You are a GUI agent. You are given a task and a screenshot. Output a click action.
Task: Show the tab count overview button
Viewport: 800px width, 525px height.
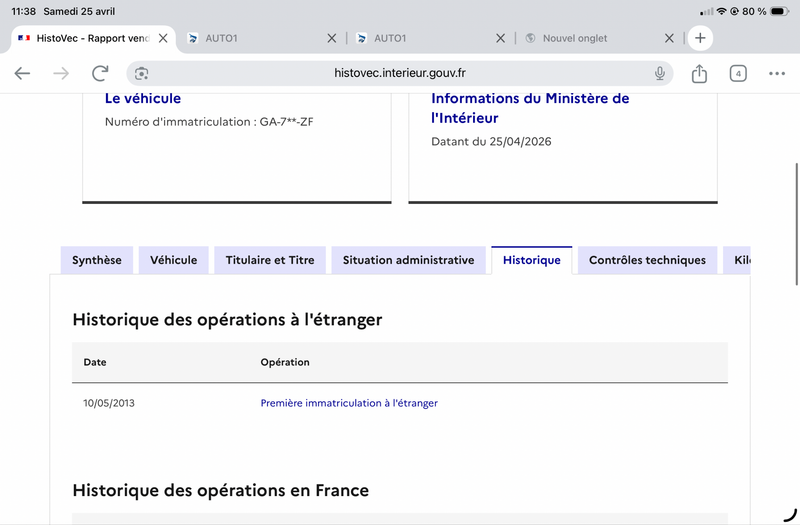(738, 73)
